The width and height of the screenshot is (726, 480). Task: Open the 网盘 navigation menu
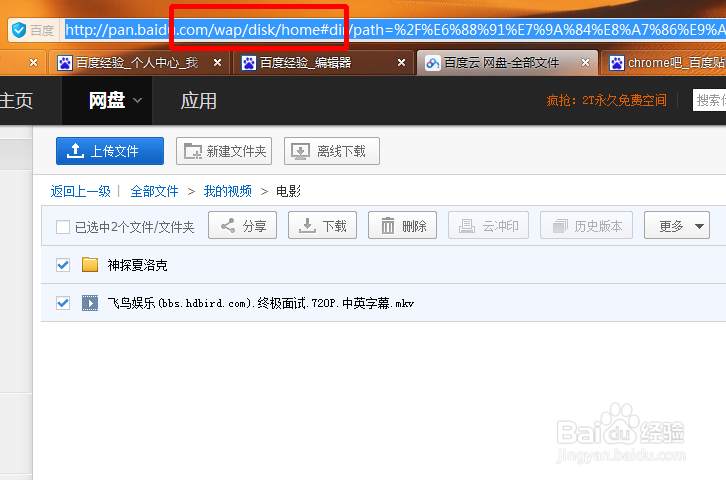(107, 100)
